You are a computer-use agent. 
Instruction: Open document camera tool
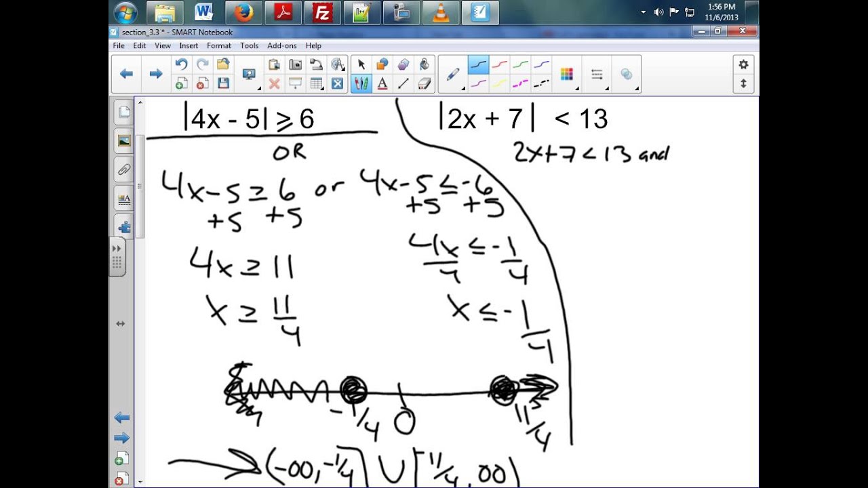point(316,64)
